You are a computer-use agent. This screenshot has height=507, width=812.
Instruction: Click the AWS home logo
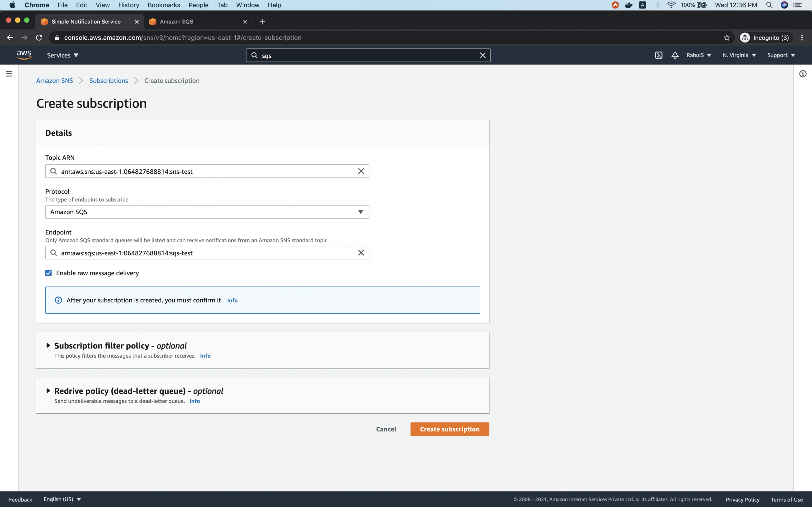[x=23, y=55]
